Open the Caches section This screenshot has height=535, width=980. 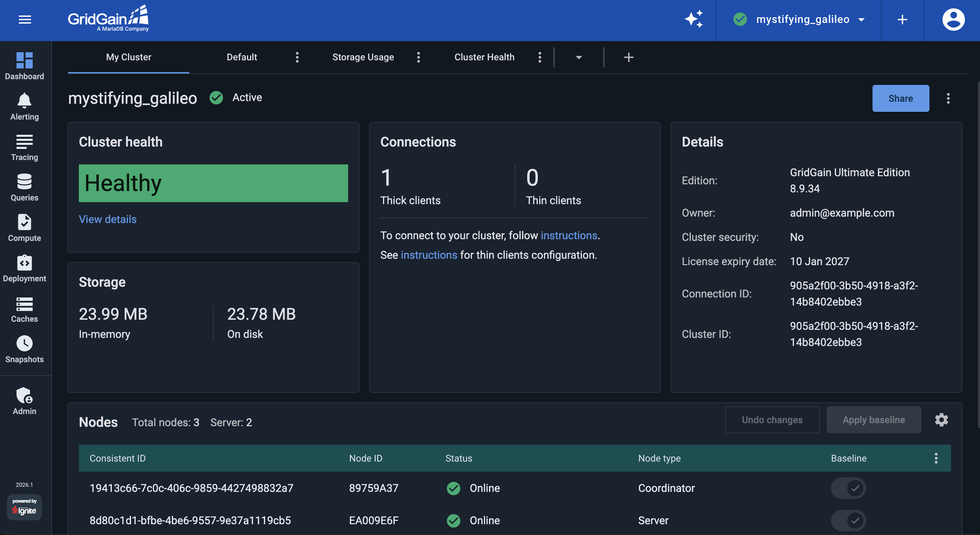pyautogui.click(x=24, y=309)
